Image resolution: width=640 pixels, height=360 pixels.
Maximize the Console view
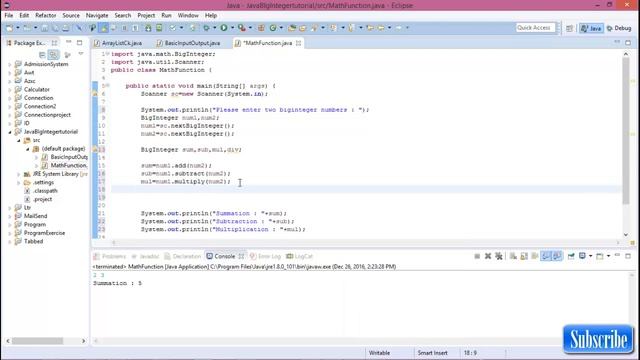coord(628,256)
